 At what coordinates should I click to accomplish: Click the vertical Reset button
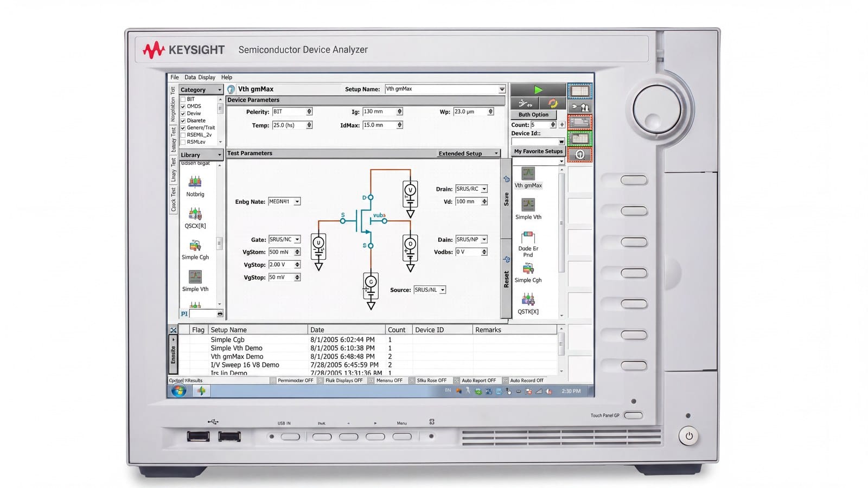point(506,279)
